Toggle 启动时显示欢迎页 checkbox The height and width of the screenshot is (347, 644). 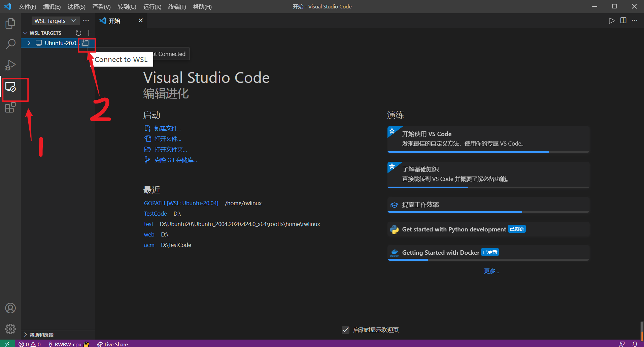(x=345, y=330)
